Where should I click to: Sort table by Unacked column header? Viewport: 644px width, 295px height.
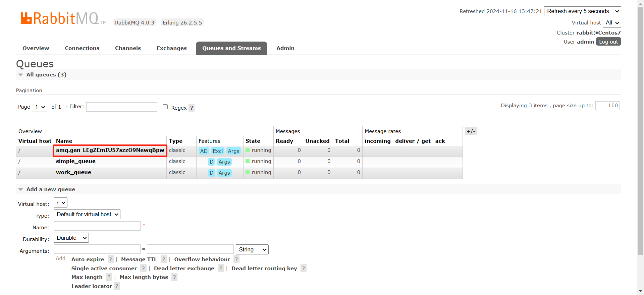pos(317,141)
